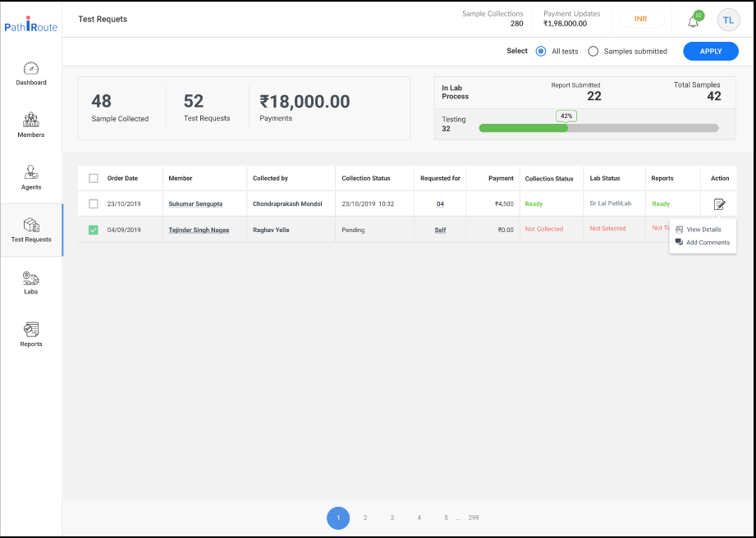Click the notifications bell icon

[x=694, y=21]
